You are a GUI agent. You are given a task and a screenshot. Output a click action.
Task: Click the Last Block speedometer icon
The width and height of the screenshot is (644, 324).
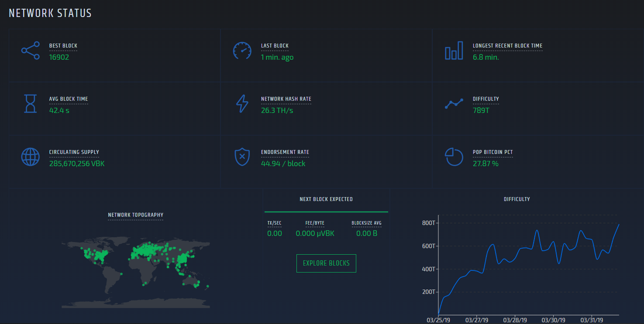242,51
